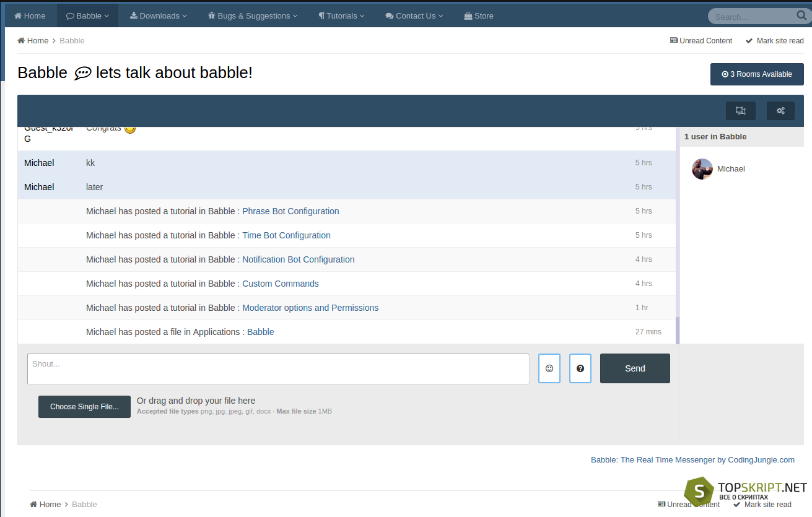This screenshot has height=517, width=812.
Task: Click the 27 mins timestamp
Action: click(x=648, y=332)
